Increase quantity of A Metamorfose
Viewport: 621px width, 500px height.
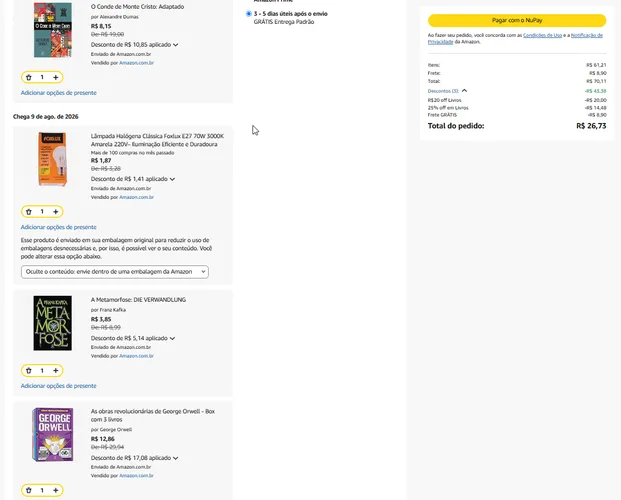[55, 370]
